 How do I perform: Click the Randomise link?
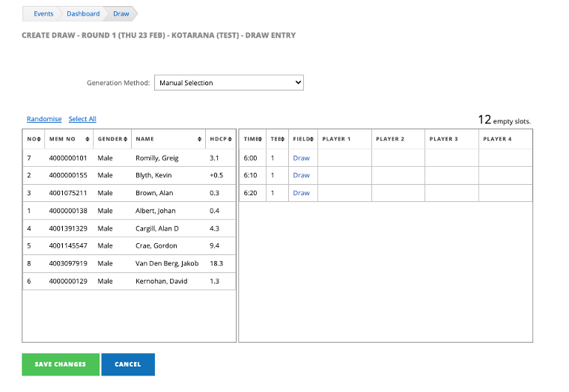point(44,119)
